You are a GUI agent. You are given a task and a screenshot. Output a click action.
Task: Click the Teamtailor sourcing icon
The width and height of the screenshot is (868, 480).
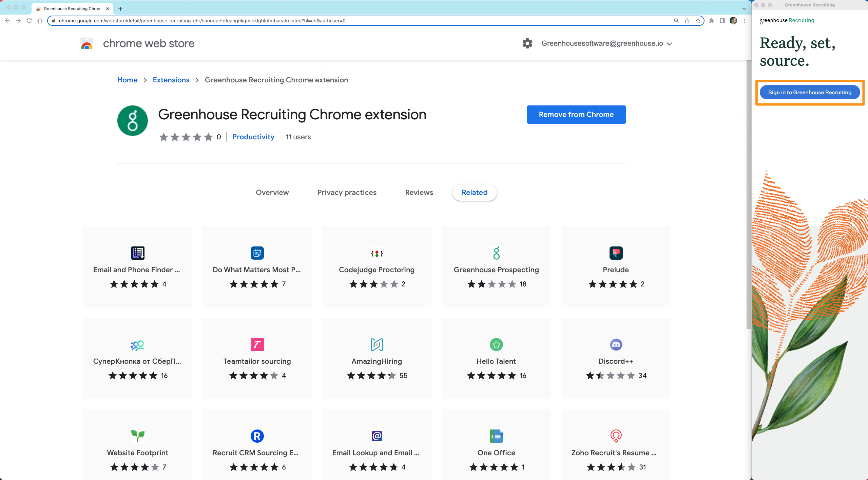[257, 344]
